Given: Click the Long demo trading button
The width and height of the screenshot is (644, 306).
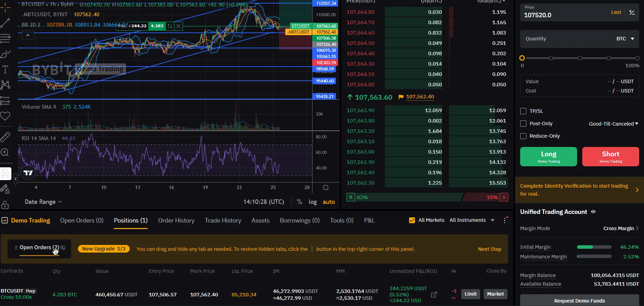Looking at the screenshot, I should (x=548, y=157).
